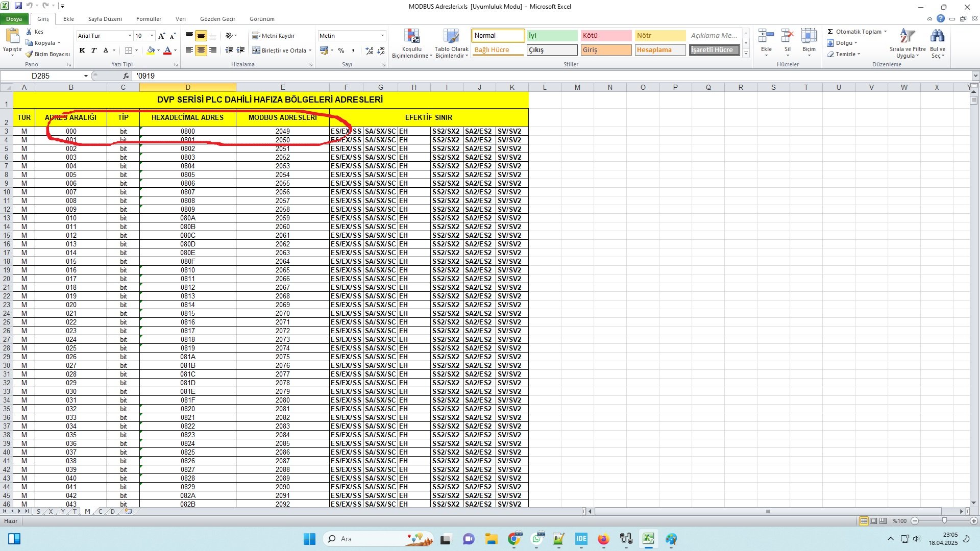This screenshot has height=551, width=980.
Task: Click the yellow fill color bucket
Action: click(x=150, y=51)
